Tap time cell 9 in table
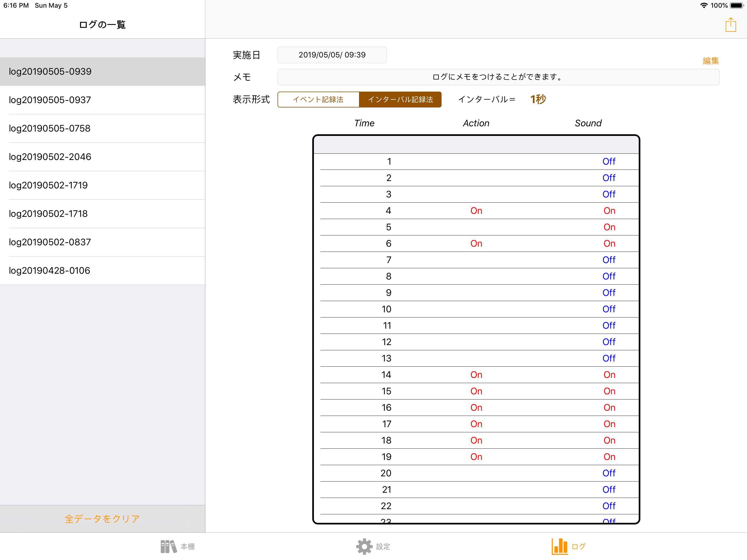Image resolution: width=747 pixels, height=560 pixels. 389,293
